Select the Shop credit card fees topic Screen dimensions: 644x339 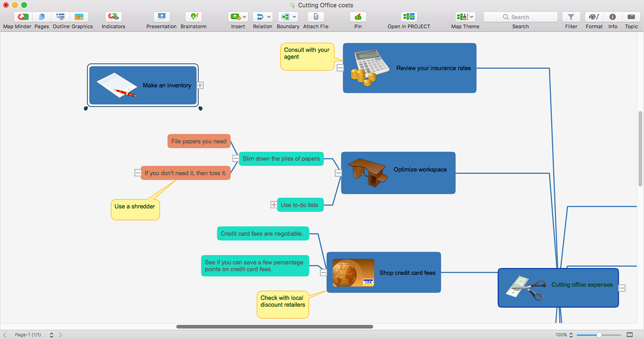coord(383,273)
